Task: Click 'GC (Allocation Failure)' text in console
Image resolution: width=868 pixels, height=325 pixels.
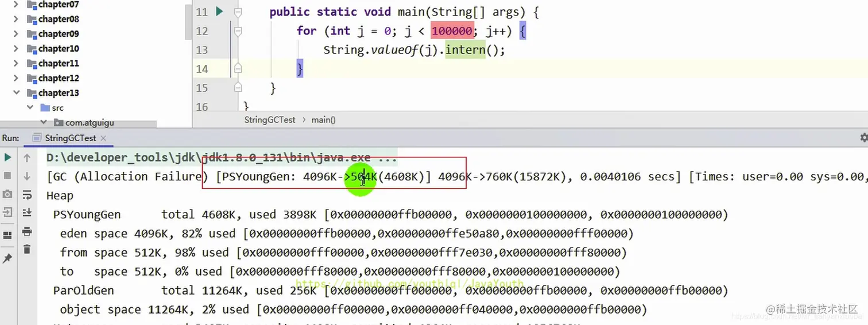Action: click(x=127, y=177)
